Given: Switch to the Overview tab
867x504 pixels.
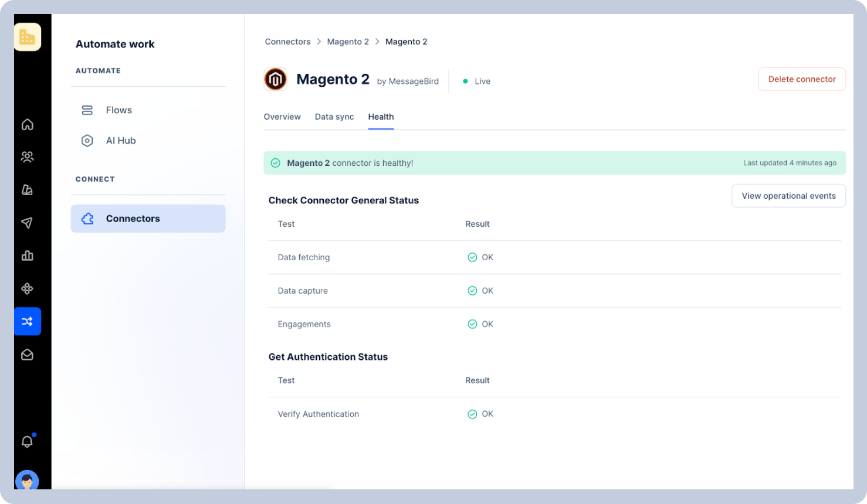Looking at the screenshot, I should [282, 117].
